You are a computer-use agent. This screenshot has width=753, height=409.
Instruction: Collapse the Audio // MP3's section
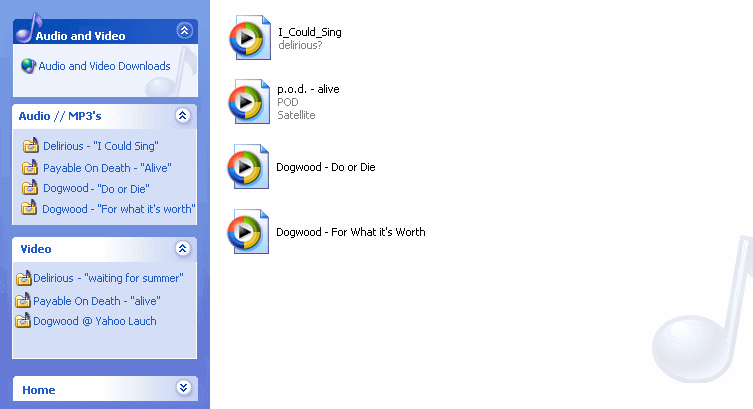click(182, 116)
